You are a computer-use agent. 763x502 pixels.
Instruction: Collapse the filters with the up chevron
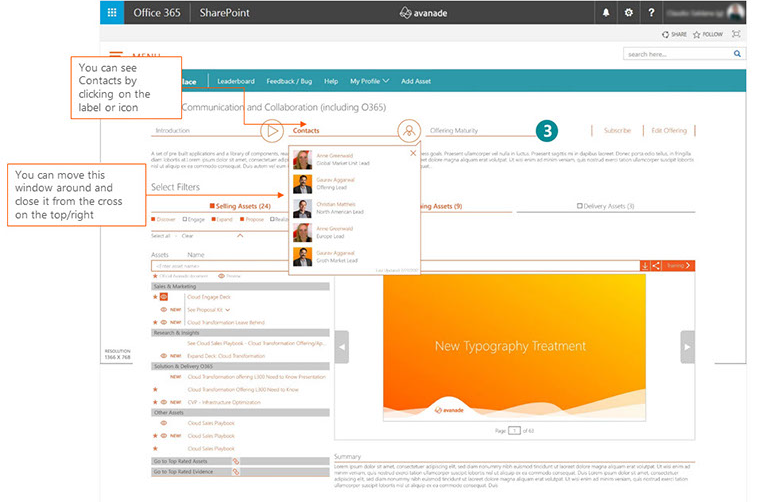(x=239, y=236)
